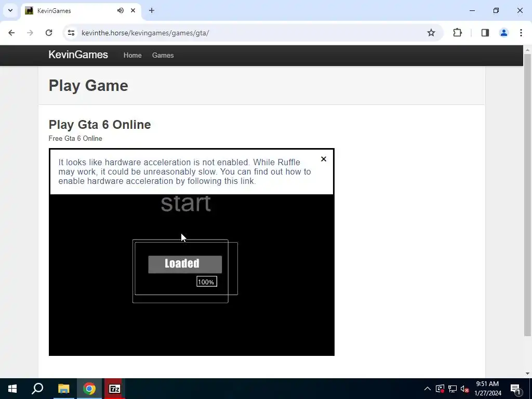The width and height of the screenshot is (532, 399).
Task: Switch to Chrome in the taskbar
Action: pyautogui.click(x=89, y=389)
